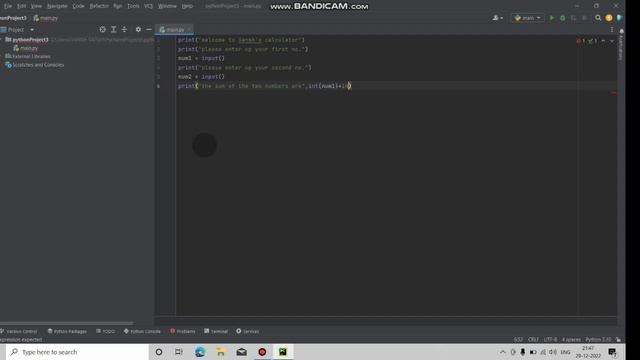Click the UTF-8 encoding status

tap(550, 340)
